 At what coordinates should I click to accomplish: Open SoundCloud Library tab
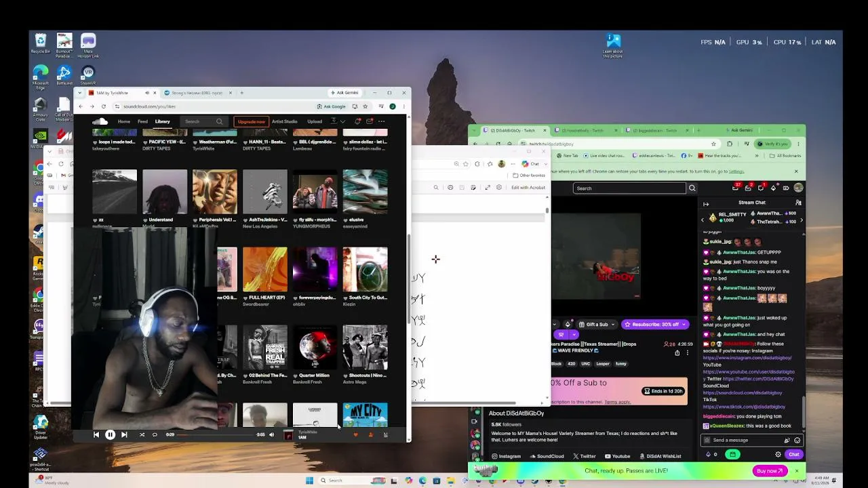[x=162, y=121]
